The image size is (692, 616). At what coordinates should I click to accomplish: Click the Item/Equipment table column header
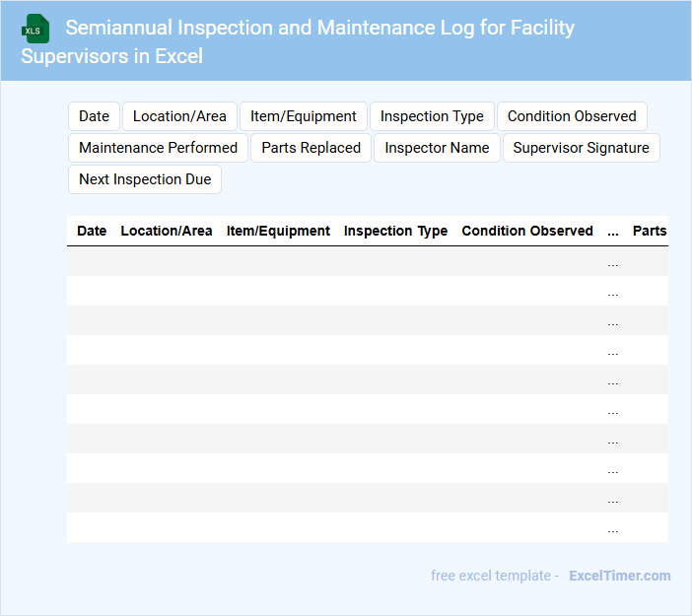[278, 231]
